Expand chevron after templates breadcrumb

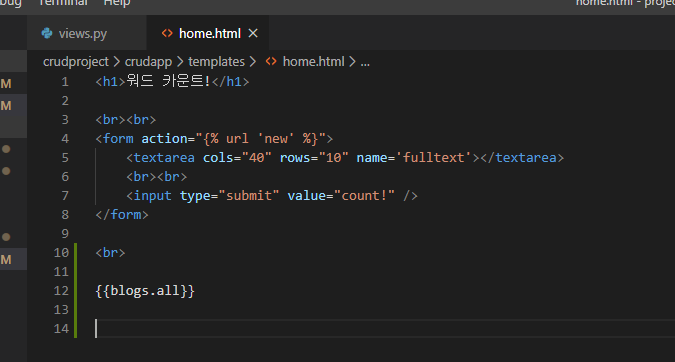point(252,62)
